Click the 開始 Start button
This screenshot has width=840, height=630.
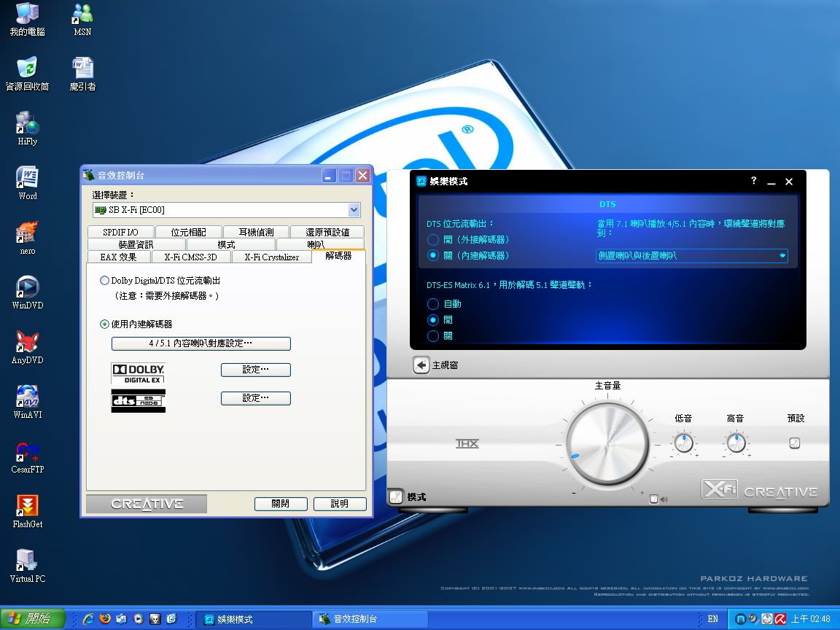coord(32,619)
